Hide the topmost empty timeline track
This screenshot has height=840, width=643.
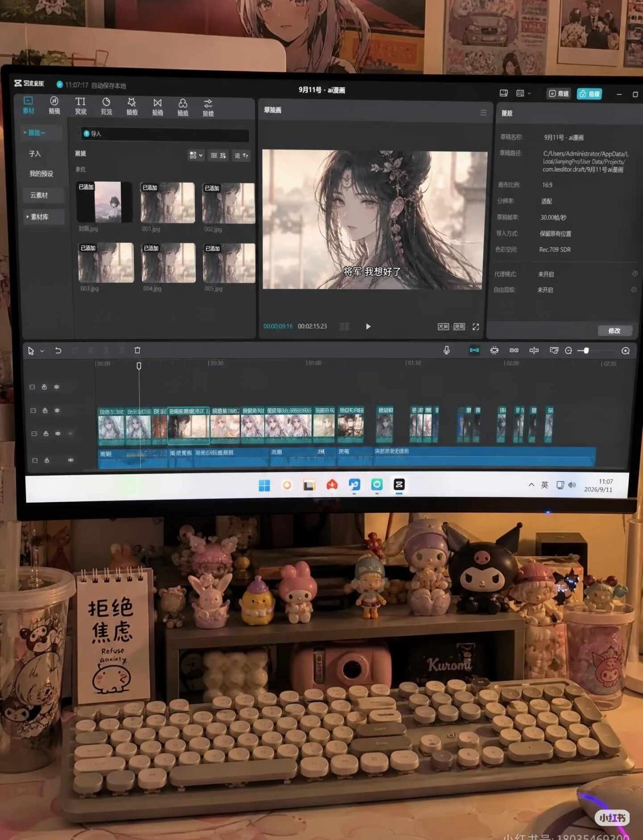56,387
